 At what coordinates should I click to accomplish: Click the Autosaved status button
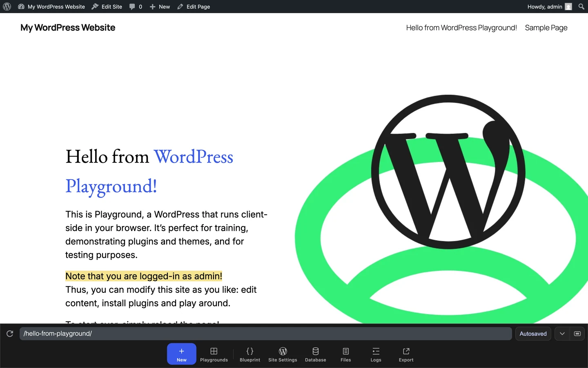point(533,334)
